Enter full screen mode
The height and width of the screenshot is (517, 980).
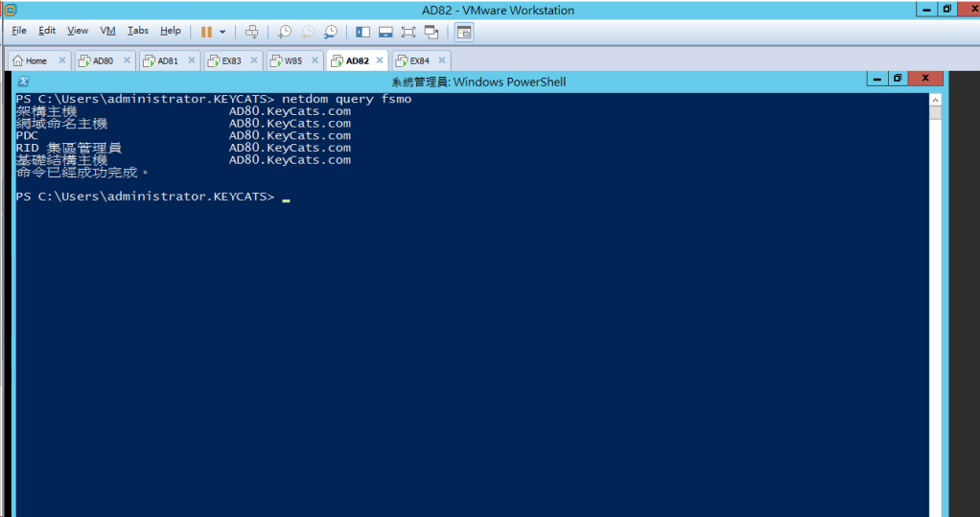[408, 32]
